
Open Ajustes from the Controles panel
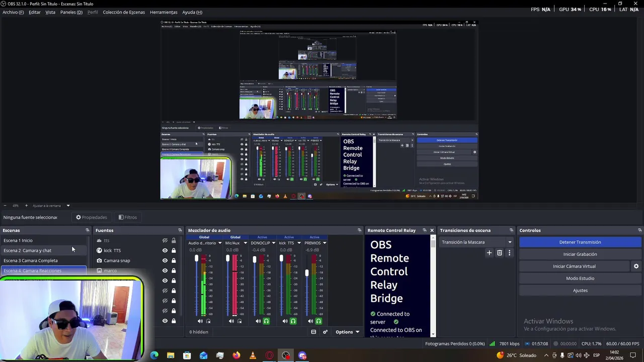coord(580,291)
